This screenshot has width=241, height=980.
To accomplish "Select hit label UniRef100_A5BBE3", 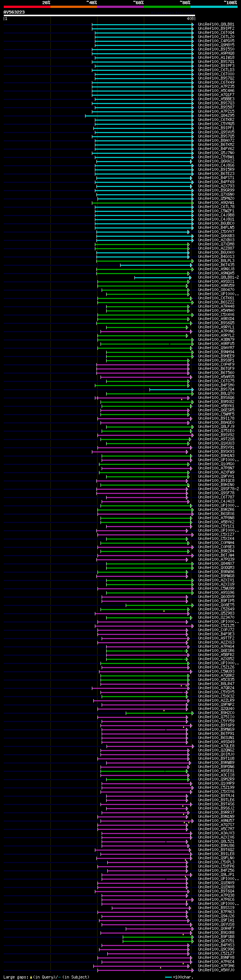I will [216, 99].
